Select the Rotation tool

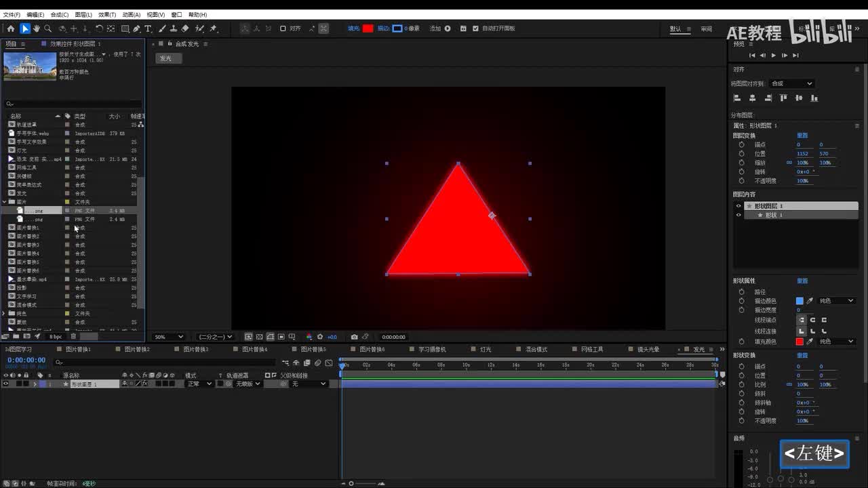tap(99, 28)
